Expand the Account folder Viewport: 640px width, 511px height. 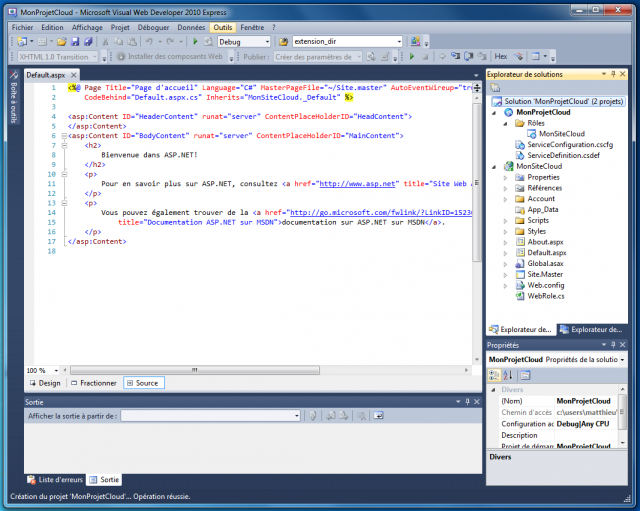pyautogui.click(x=505, y=199)
